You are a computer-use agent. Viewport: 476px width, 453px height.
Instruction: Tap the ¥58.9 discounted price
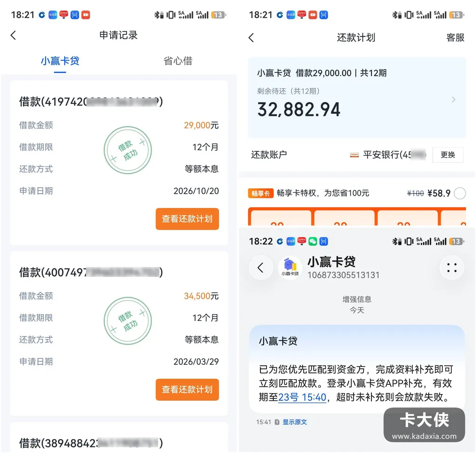pyautogui.click(x=439, y=193)
